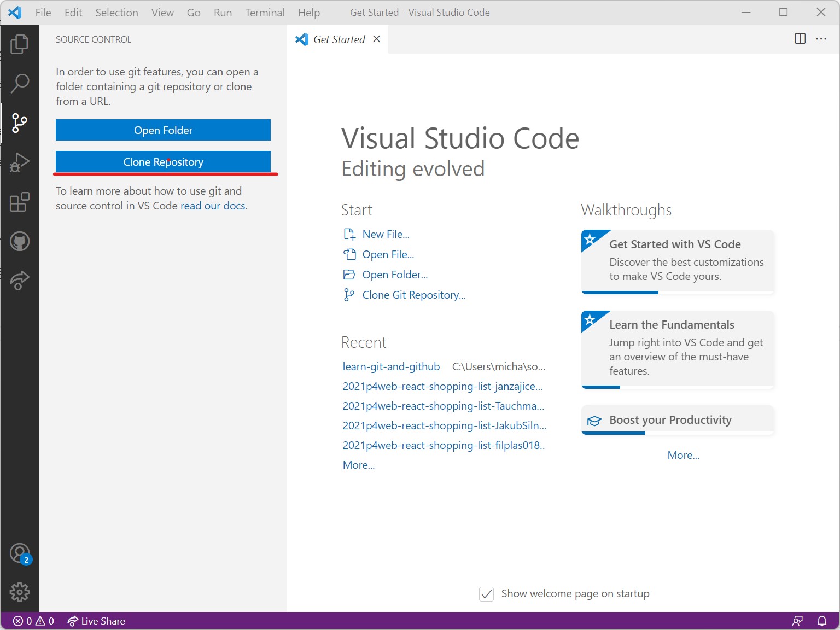The width and height of the screenshot is (840, 630).
Task: Open recent learn-git-and-github folder
Action: [391, 366]
